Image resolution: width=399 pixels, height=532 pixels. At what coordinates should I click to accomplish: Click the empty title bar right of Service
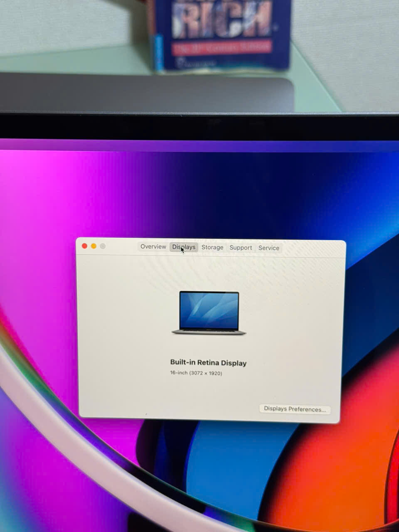(x=312, y=249)
